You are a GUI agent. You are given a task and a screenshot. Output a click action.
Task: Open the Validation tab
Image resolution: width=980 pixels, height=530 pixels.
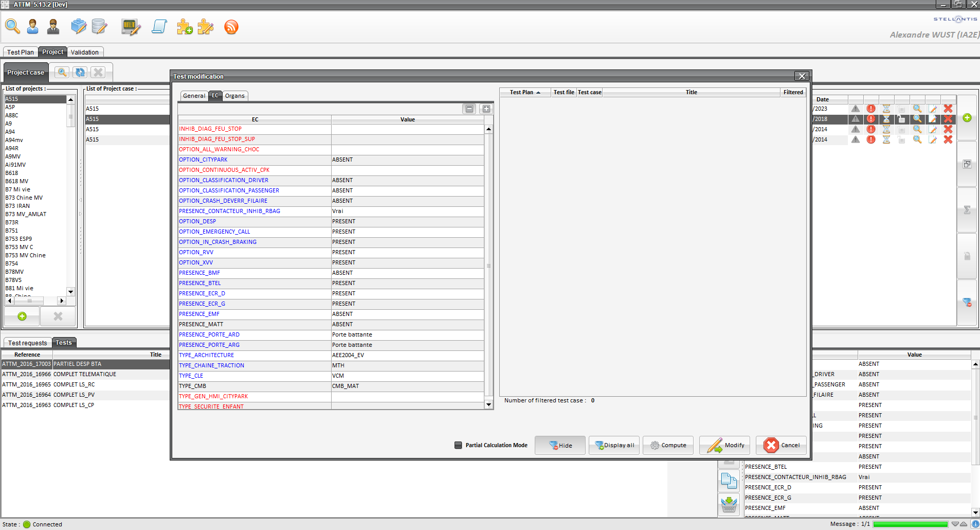point(85,52)
